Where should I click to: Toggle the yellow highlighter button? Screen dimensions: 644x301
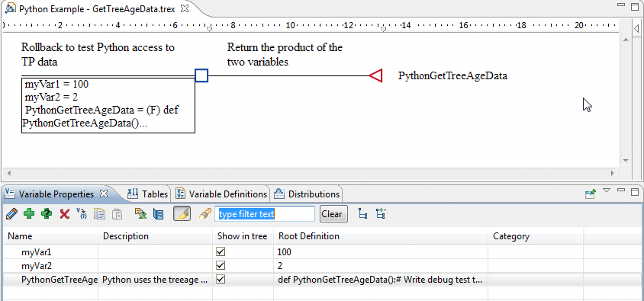182,213
